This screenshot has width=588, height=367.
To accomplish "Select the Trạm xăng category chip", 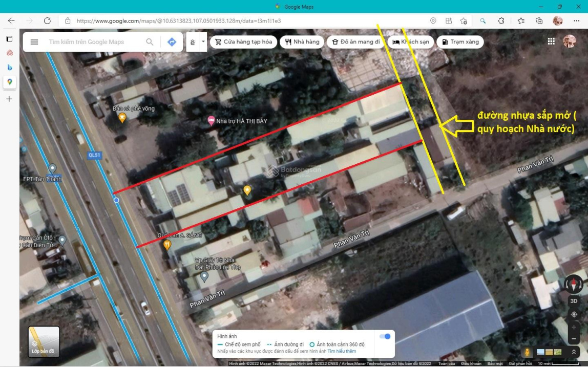I will [459, 42].
